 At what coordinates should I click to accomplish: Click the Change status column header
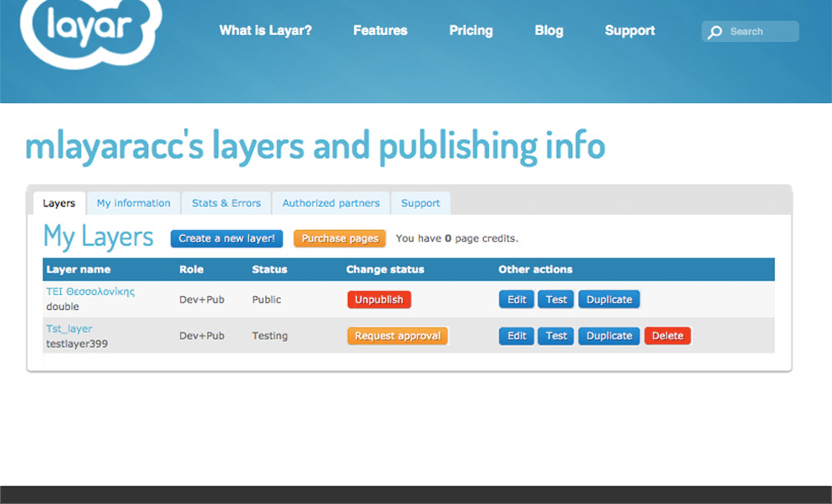[x=385, y=269]
